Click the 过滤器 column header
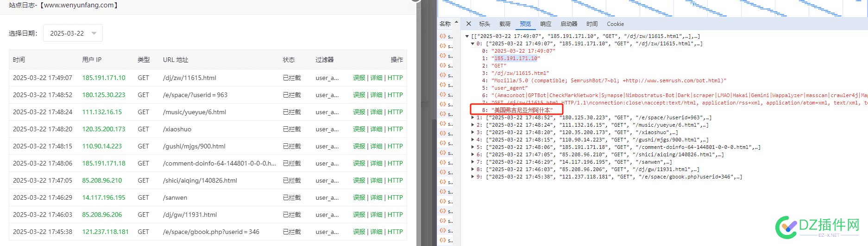The image size is (868, 246). click(x=325, y=60)
